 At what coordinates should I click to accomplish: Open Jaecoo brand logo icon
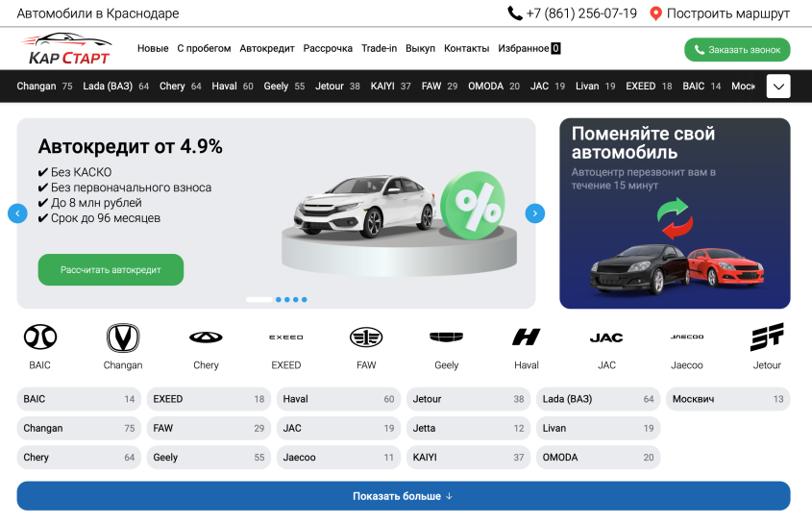coord(687,337)
